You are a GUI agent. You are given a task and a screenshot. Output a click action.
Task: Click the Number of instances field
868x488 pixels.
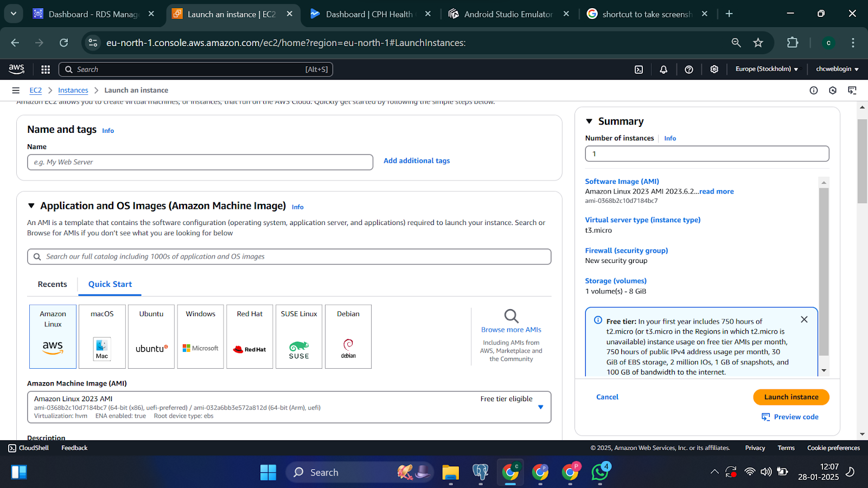pyautogui.click(x=707, y=153)
